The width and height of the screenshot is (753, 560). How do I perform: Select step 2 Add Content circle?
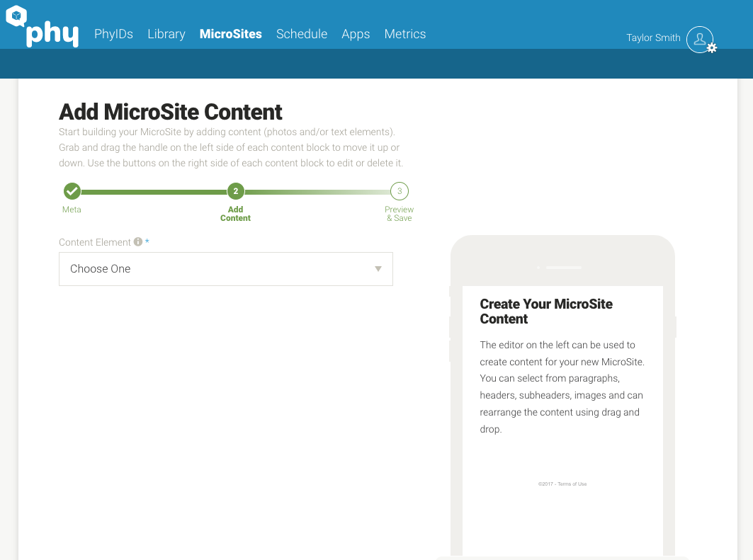[236, 191]
